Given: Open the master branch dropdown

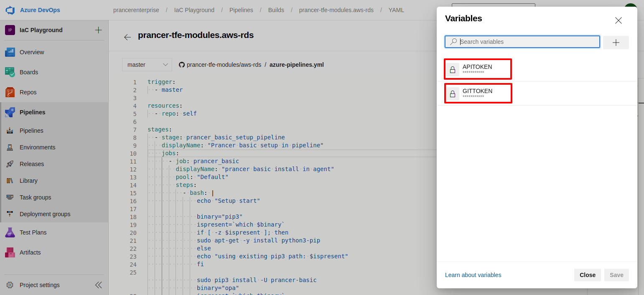Looking at the screenshot, I should click(147, 65).
